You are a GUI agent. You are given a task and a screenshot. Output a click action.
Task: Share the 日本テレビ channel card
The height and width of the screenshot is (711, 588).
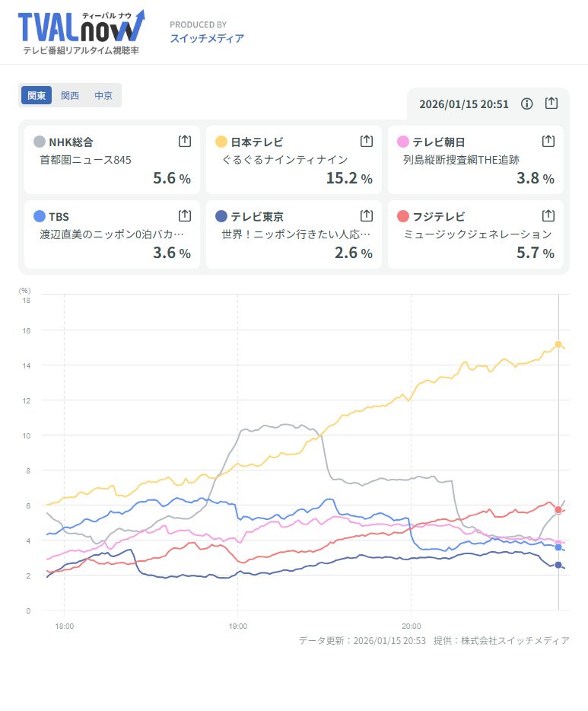tap(366, 141)
